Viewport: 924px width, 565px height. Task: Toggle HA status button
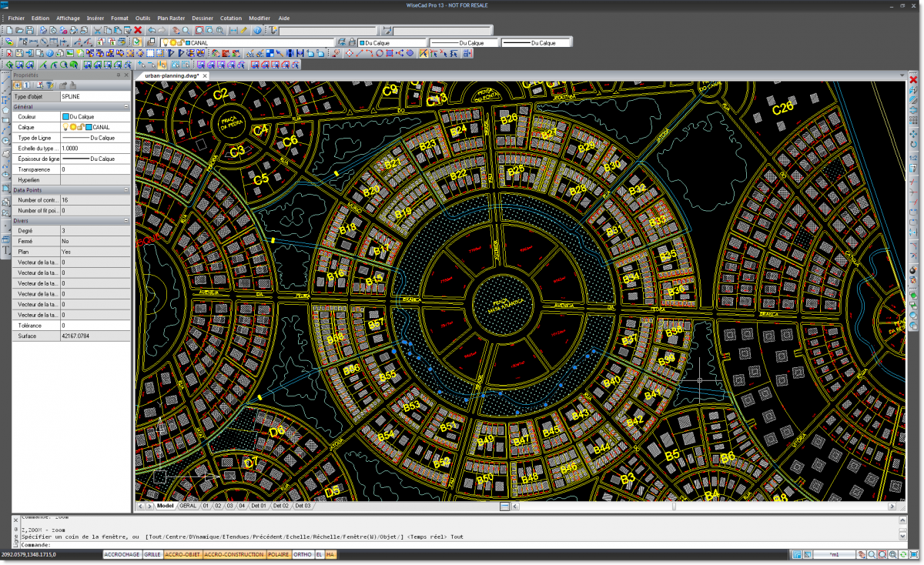[330, 554]
